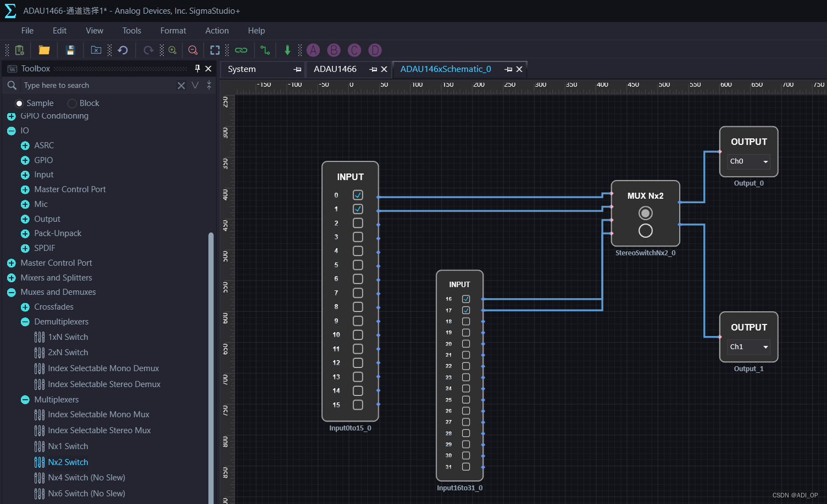Select the Nx2 Switch block
Image resolution: width=827 pixels, height=504 pixels.
click(68, 462)
